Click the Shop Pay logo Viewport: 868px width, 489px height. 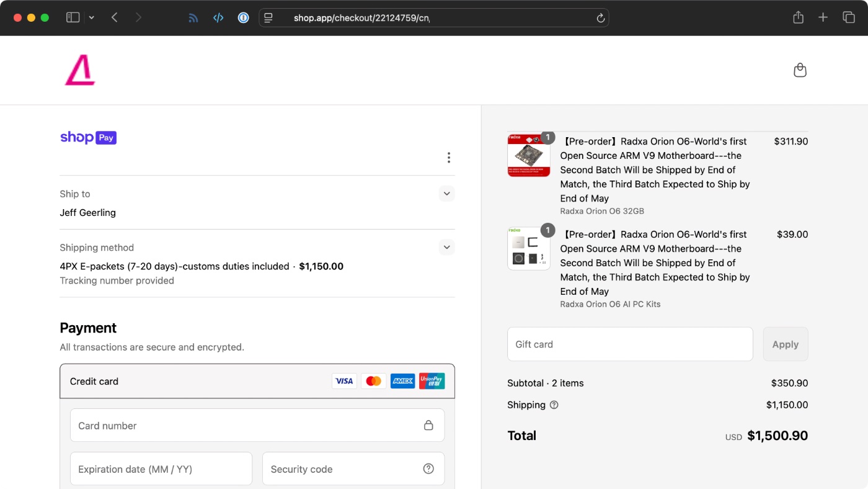[88, 137]
